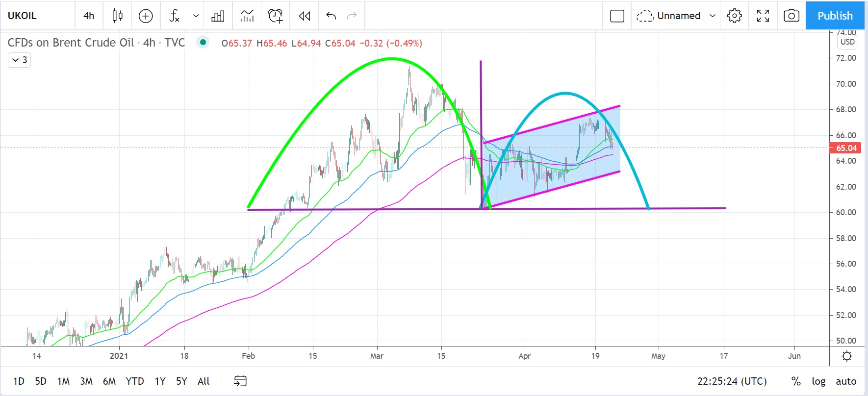Image resolution: width=868 pixels, height=396 pixels.
Task: Show All data range
Action: (204, 381)
